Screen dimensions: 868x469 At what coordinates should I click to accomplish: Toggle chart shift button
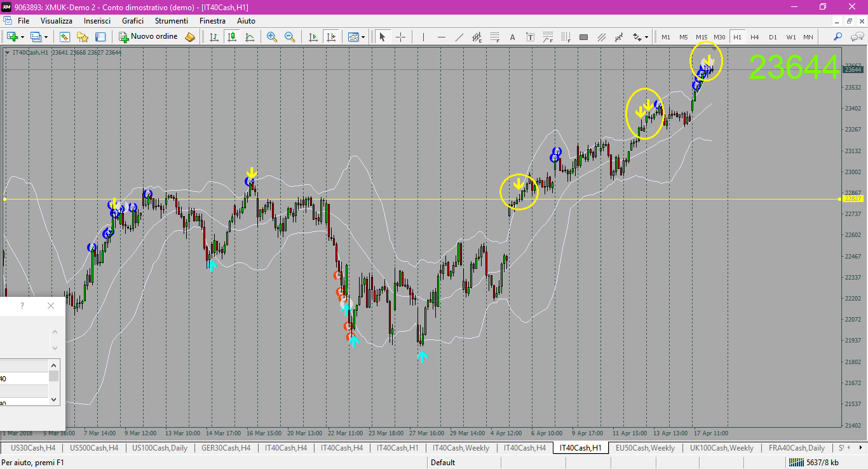[330, 37]
